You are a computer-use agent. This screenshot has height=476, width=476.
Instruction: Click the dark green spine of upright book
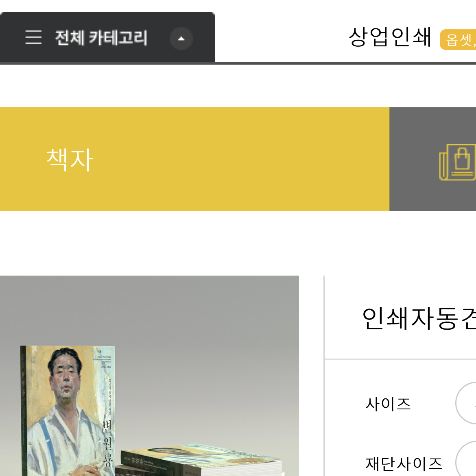pos(24,411)
